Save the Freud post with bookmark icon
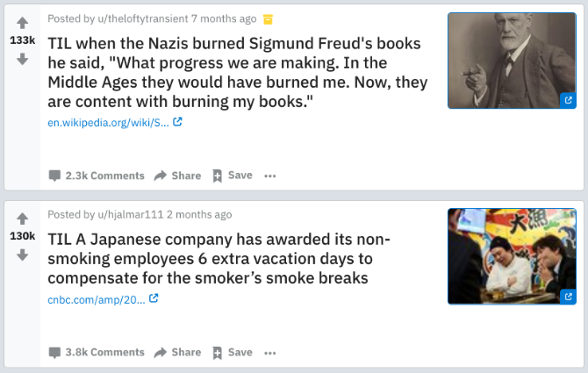 pos(232,176)
